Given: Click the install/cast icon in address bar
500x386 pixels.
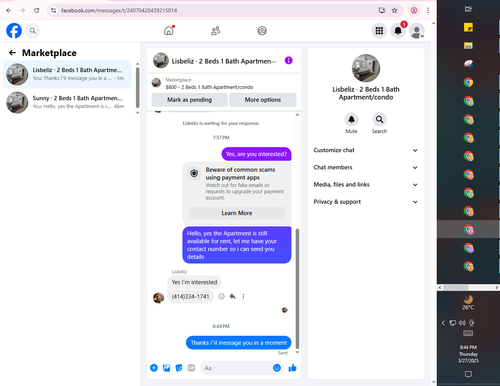Looking at the screenshot, I should point(382,10).
